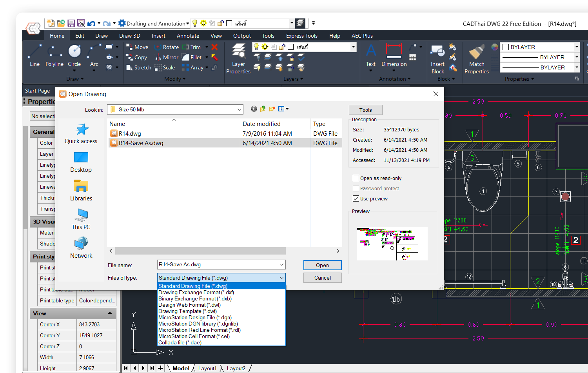
Task: Click the red X erase icon
Action: pyautogui.click(x=214, y=47)
